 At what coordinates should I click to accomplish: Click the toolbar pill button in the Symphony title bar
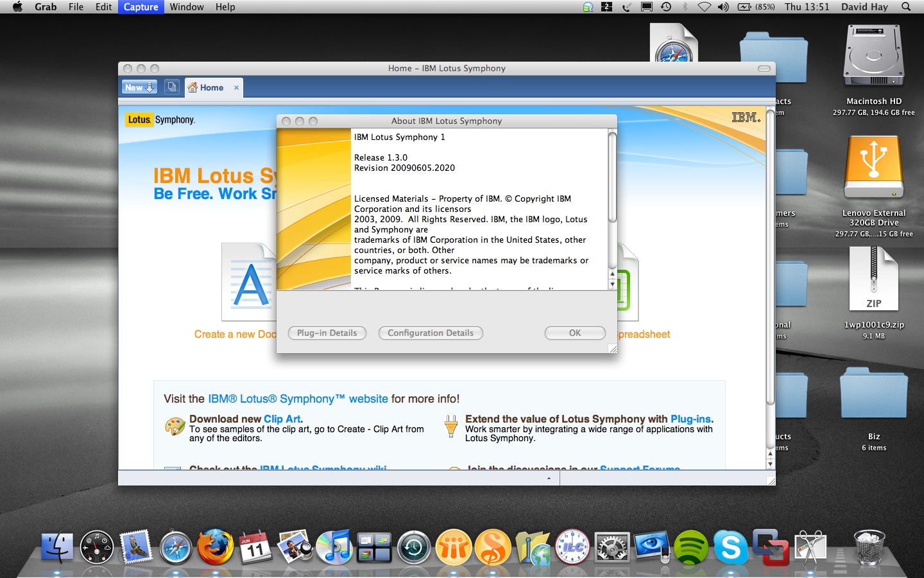(764, 68)
